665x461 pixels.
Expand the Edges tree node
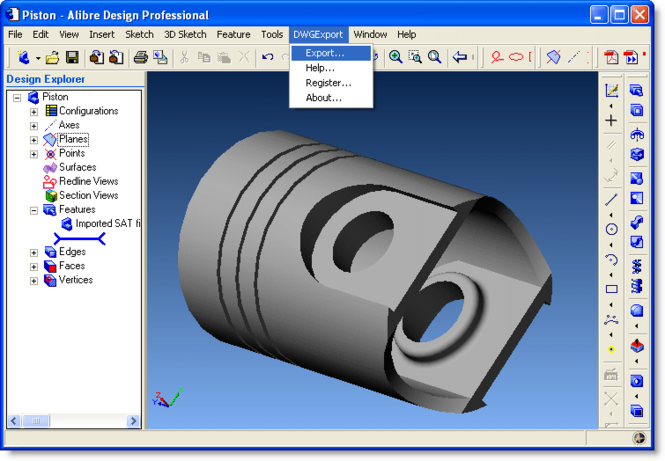34,253
